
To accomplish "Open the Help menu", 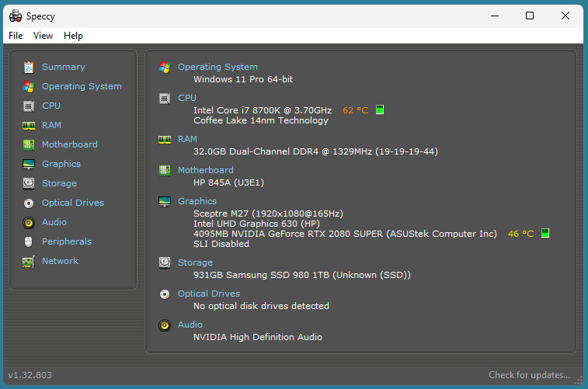I will click(x=73, y=36).
